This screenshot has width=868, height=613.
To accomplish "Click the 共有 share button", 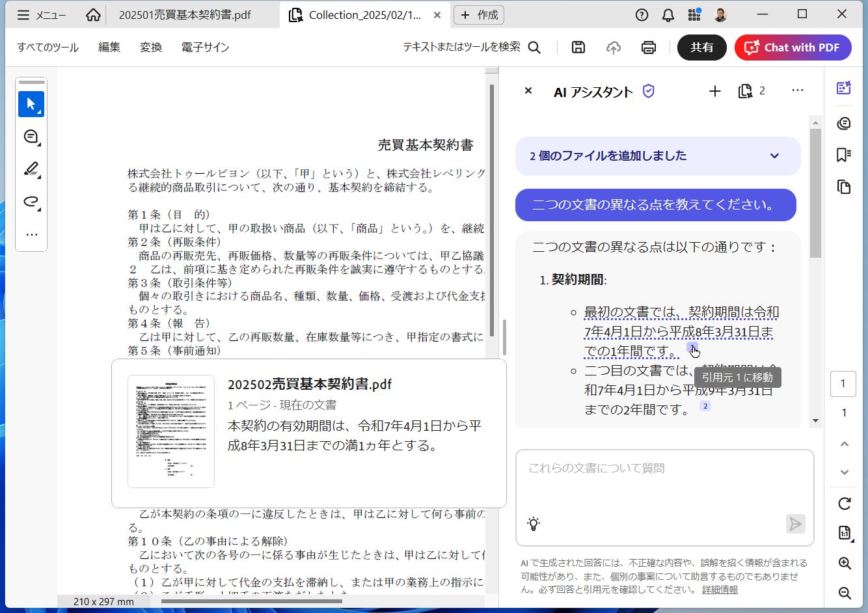I will click(701, 48).
